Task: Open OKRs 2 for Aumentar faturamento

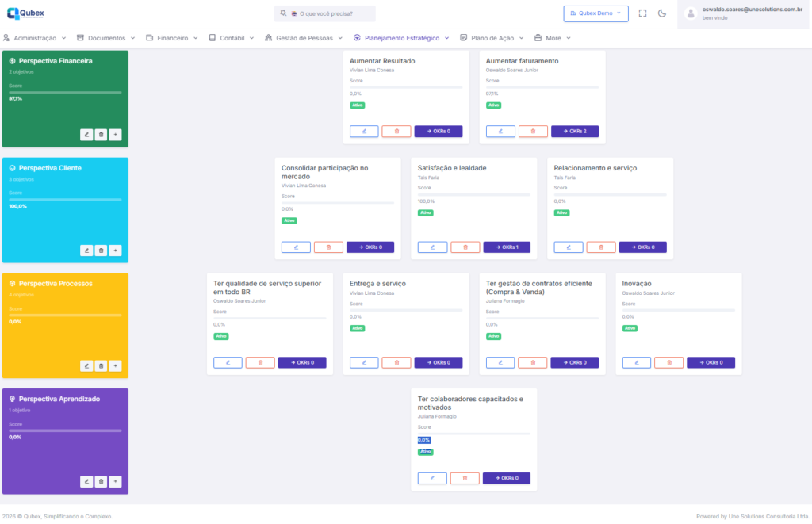Action: point(575,132)
